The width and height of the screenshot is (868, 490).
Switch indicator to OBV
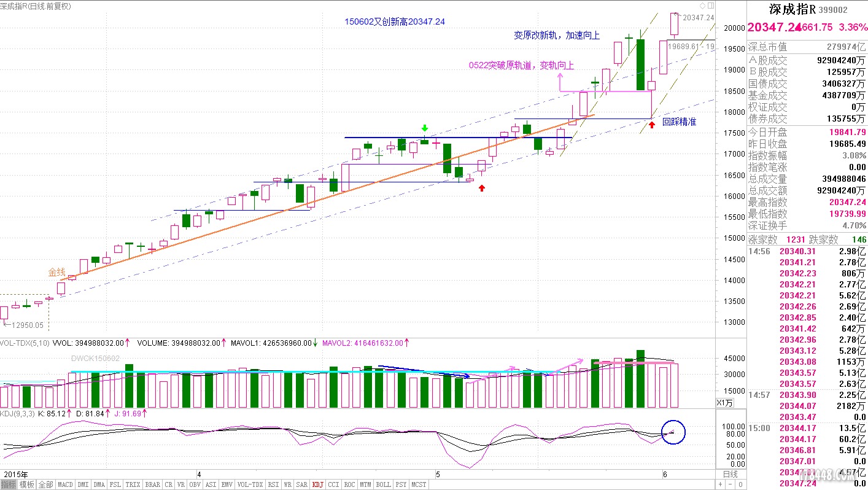coord(195,484)
